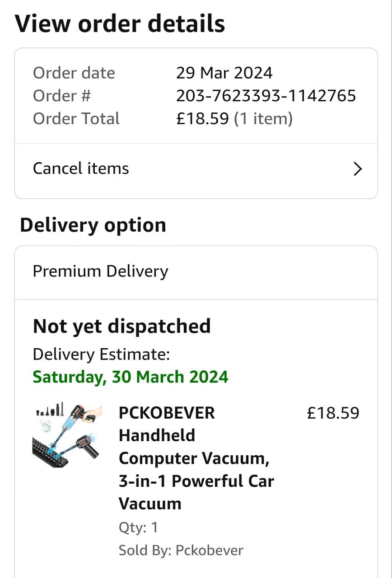Click the green Saturday, 30 March 2024 date

(131, 377)
